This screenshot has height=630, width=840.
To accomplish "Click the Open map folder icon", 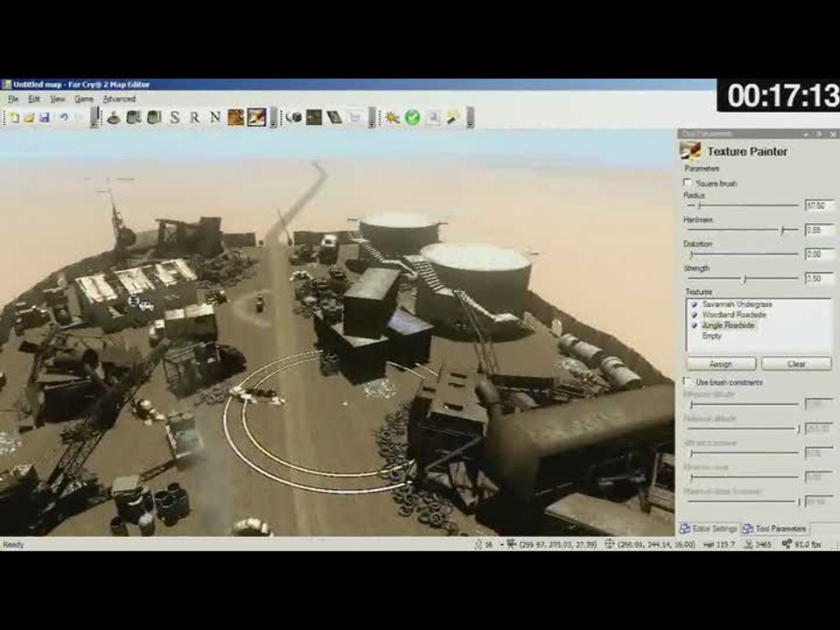I will pos(29,117).
